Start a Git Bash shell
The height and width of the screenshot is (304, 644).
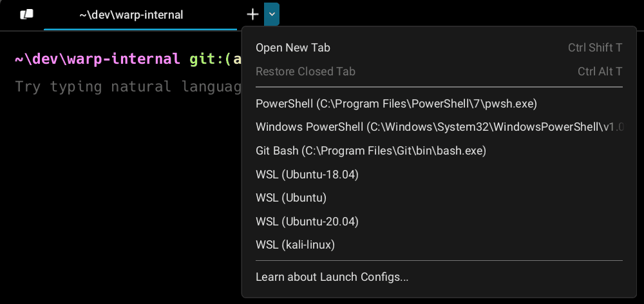[370, 151]
